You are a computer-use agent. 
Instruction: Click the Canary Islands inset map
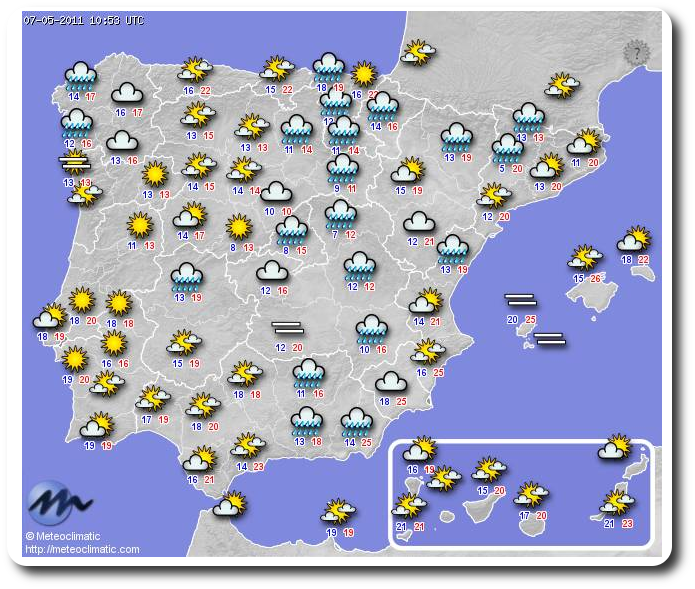(x=521, y=494)
